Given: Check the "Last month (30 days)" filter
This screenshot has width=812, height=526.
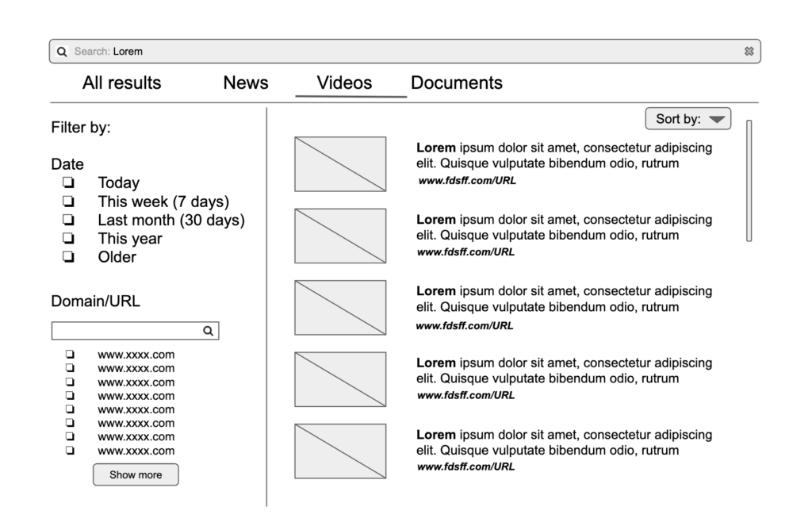Looking at the screenshot, I should (x=68, y=220).
